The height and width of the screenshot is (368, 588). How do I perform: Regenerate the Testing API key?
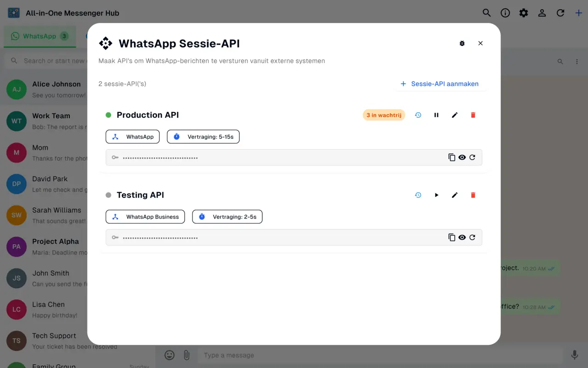click(472, 237)
